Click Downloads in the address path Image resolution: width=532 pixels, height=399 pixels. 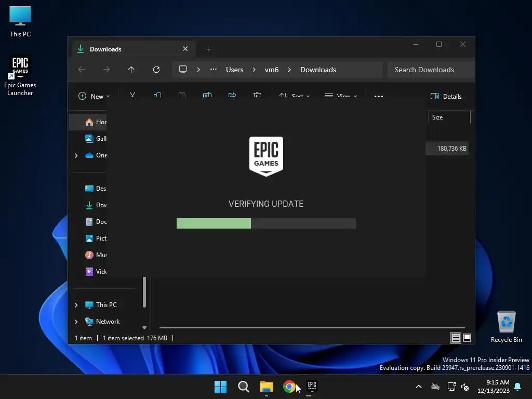[318, 70]
